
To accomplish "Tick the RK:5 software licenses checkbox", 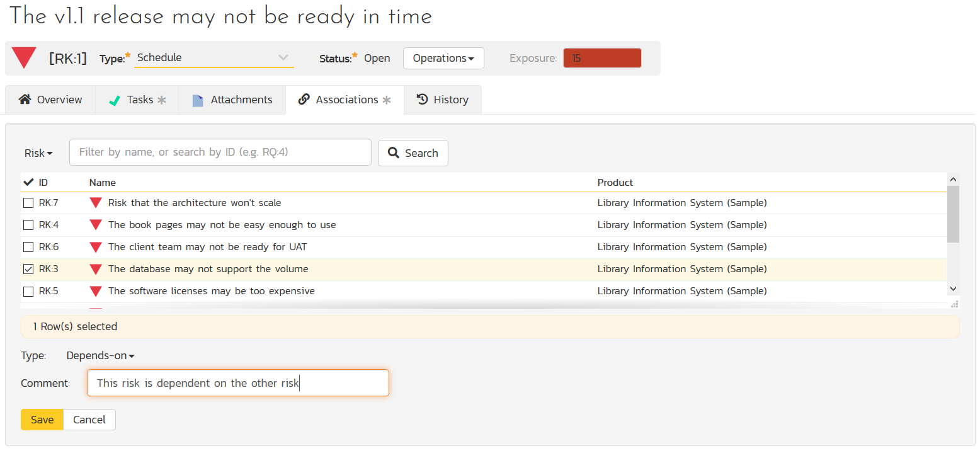I will [x=28, y=291].
